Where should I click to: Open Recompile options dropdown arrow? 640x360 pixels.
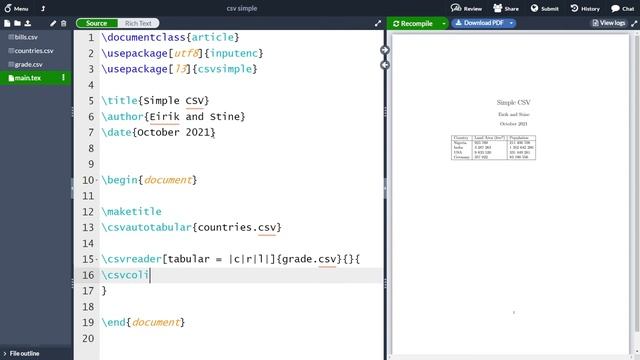coord(444,23)
